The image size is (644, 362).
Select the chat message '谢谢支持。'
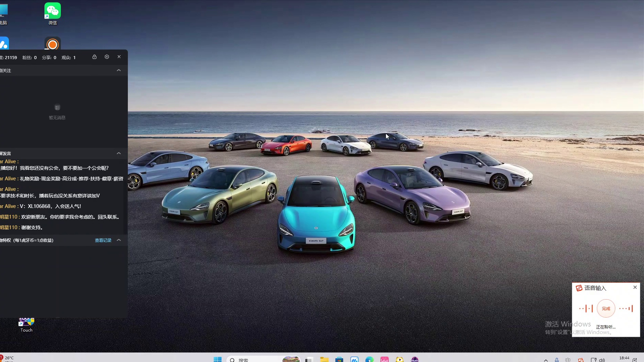click(x=32, y=227)
